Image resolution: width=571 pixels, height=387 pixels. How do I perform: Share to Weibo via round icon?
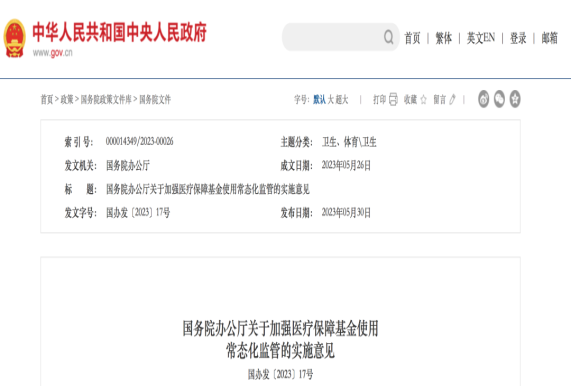point(483,99)
